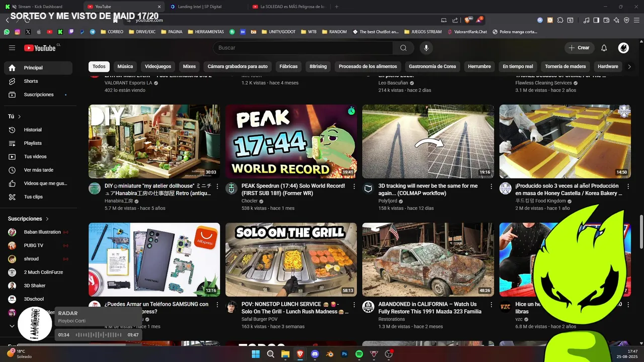Open more options for PEAK Speedrun video
The height and width of the screenshot is (362, 644).
pyautogui.click(x=354, y=186)
